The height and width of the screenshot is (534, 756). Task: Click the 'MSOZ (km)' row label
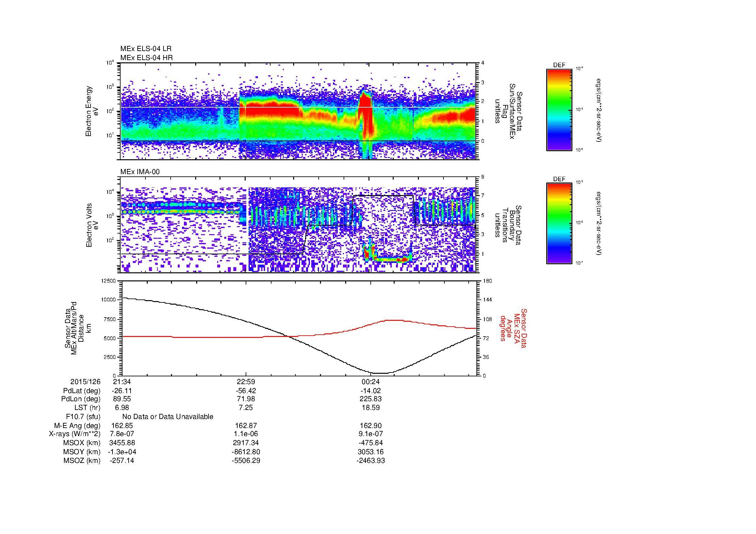pyautogui.click(x=82, y=461)
